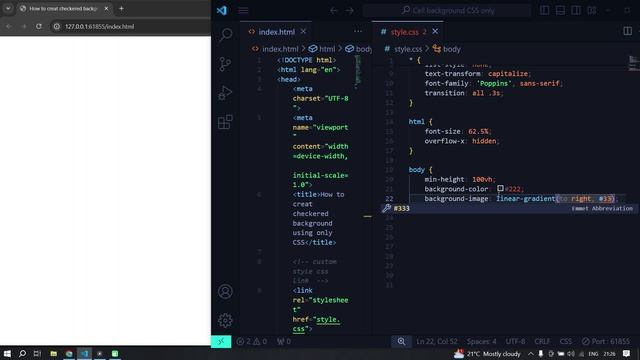Screen dimensions: 640x360
Task: Click the CSS language mode status item
Action: click(x=566, y=342)
